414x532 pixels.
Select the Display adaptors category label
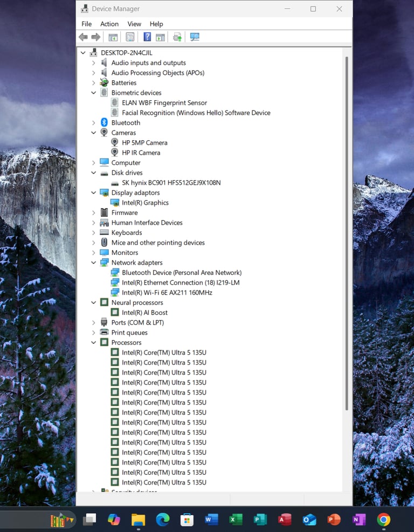[135, 193]
